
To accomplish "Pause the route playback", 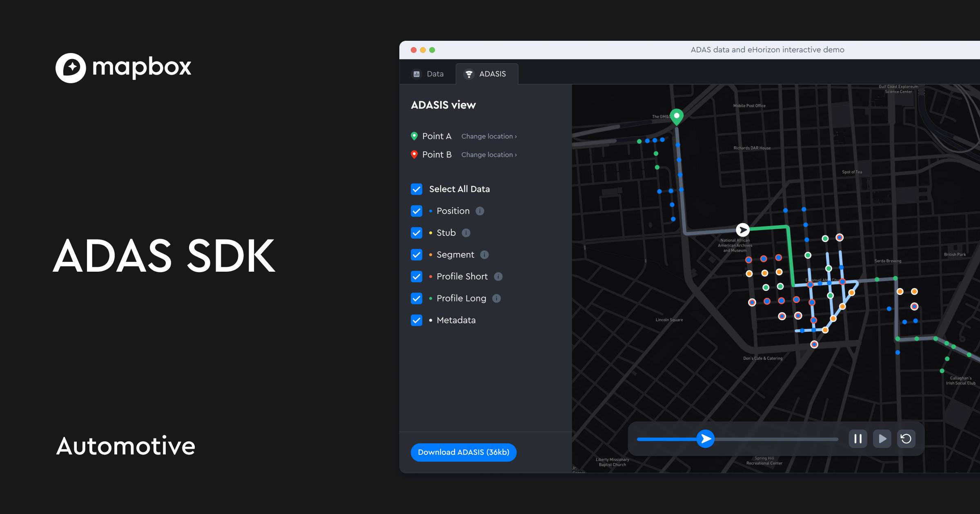I will [x=858, y=439].
